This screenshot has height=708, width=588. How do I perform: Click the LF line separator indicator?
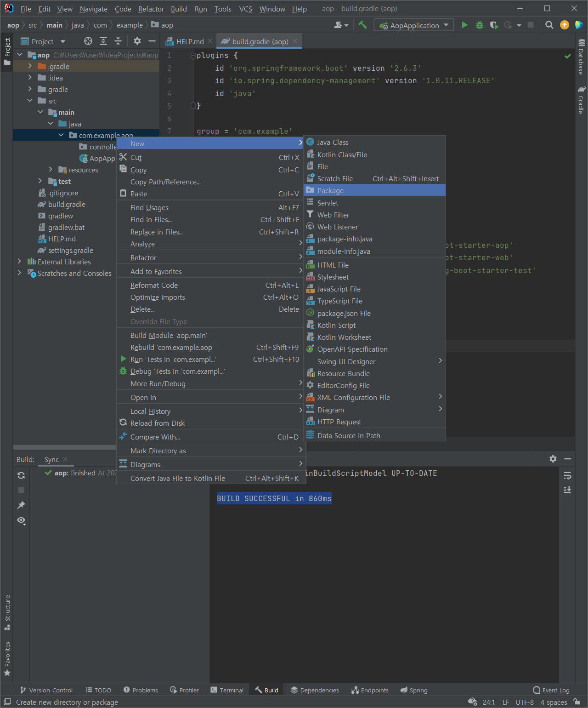coord(506,702)
